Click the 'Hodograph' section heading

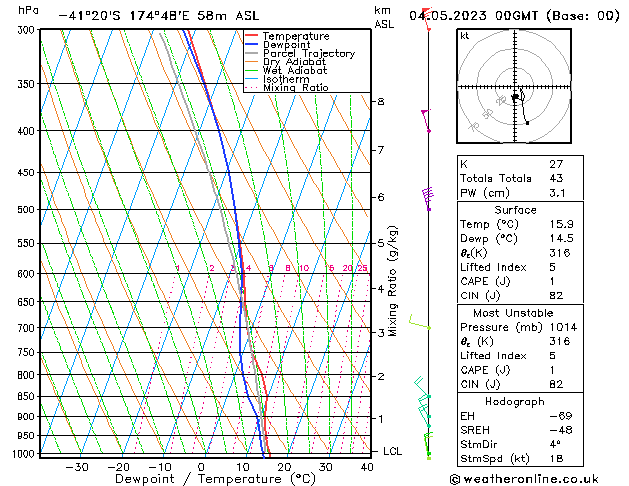coord(515,402)
